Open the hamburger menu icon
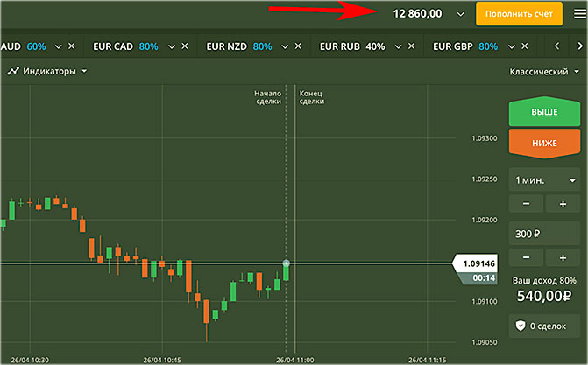Image resolution: width=588 pixels, height=365 pixels. pos(577,14)
